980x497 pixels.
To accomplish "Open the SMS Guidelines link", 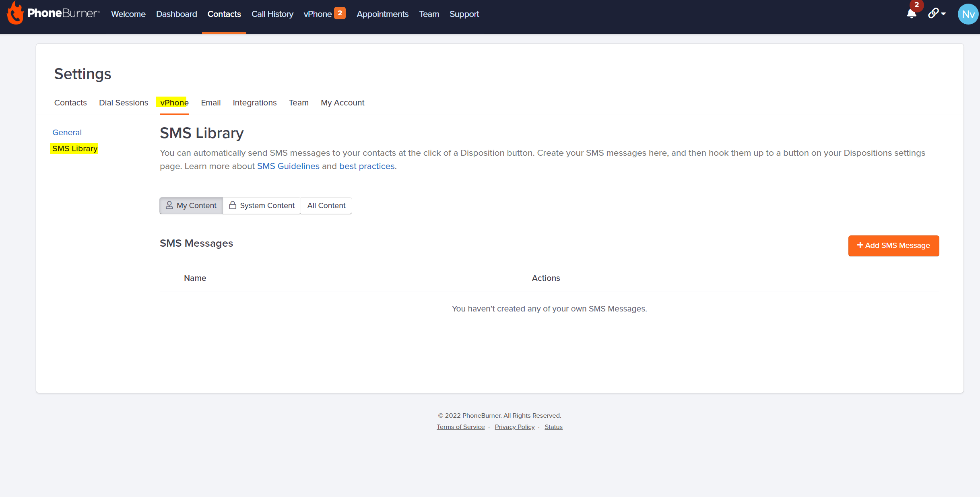I will 288,166.
